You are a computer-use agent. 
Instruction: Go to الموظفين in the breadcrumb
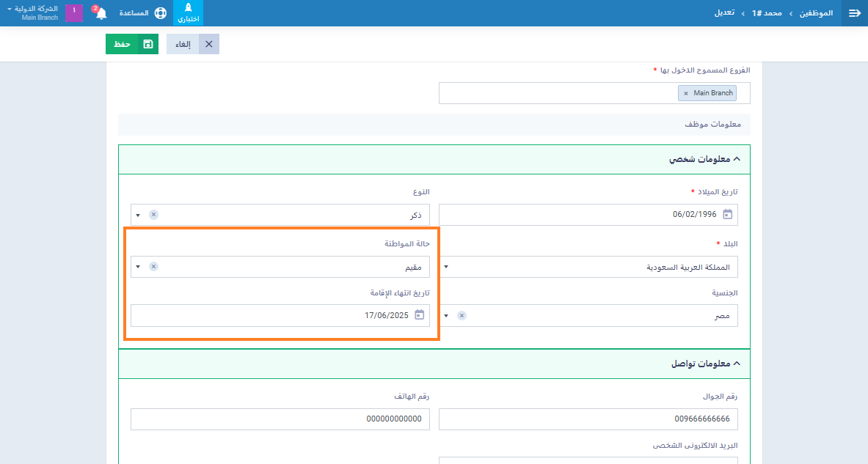tap(816, 12)
